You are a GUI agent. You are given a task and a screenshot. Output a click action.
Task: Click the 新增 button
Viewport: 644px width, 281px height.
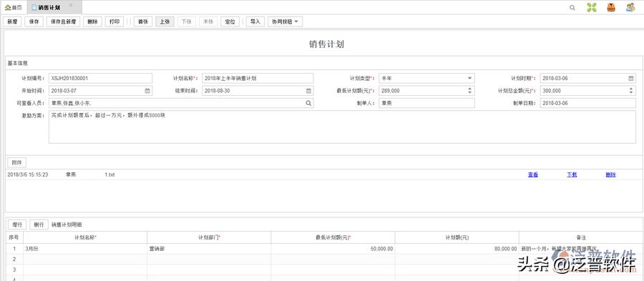(12, 21)
